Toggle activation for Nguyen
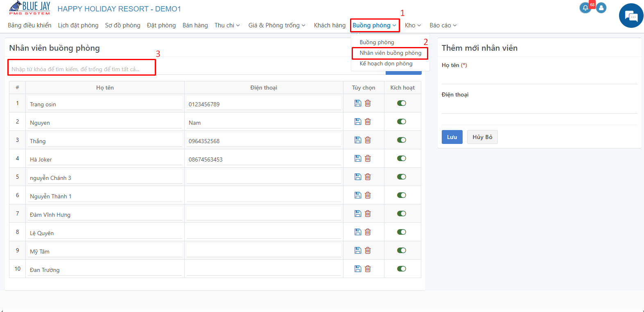The width and height of the screenshot is (644, 312). click(x=402, y=121)
